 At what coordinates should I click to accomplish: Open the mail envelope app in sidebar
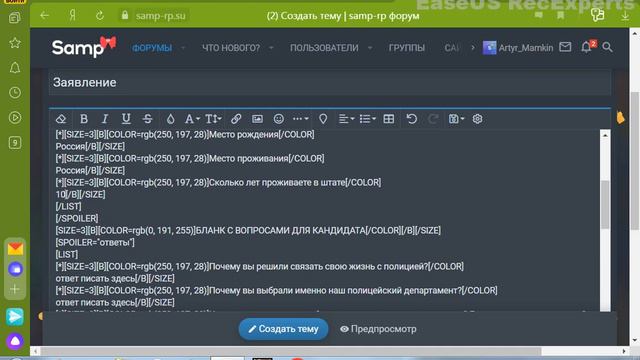pyautogui.click(x=15, y=248)
